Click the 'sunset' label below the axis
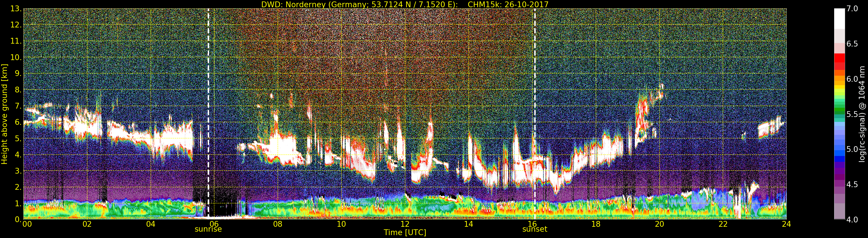The image size is (868, 238). point(535,229)
